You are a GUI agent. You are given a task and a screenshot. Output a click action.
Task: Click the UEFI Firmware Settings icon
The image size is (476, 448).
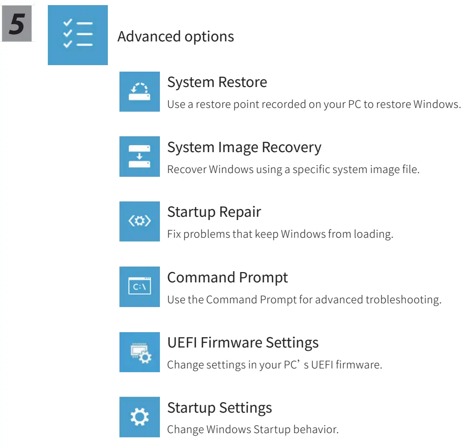click(139, 352)
